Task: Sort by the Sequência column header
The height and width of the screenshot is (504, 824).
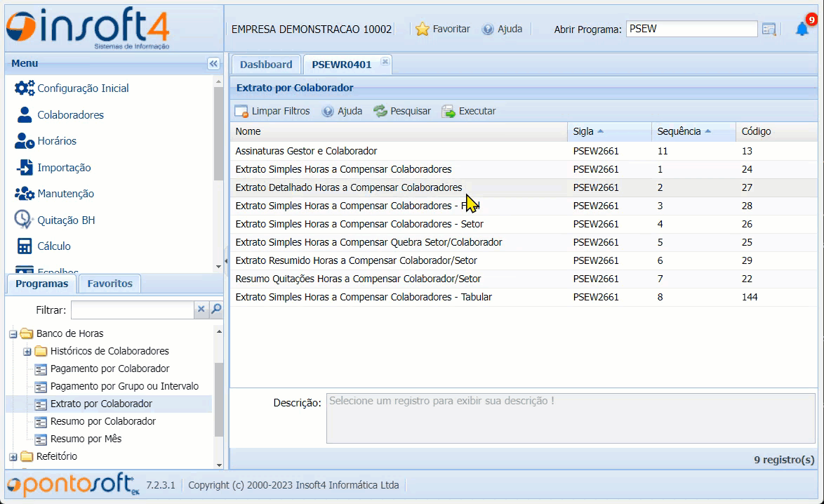Action: [x=679, y=131]
